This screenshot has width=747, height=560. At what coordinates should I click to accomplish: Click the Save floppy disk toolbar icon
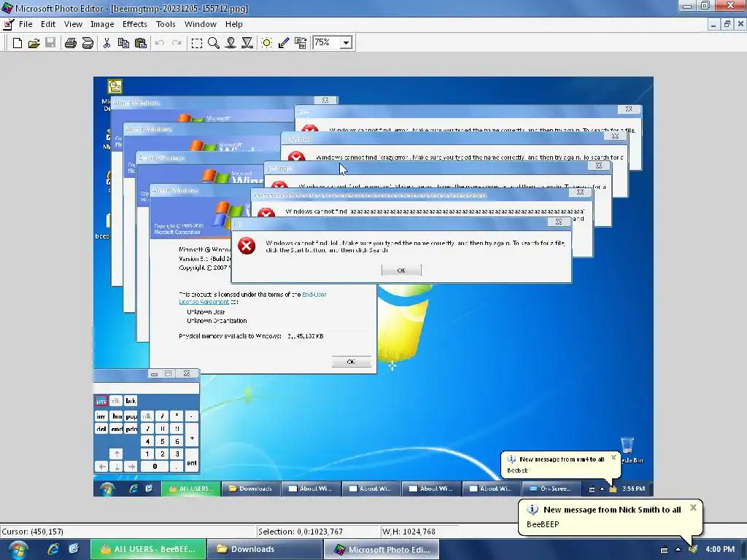tap(50, 43)
